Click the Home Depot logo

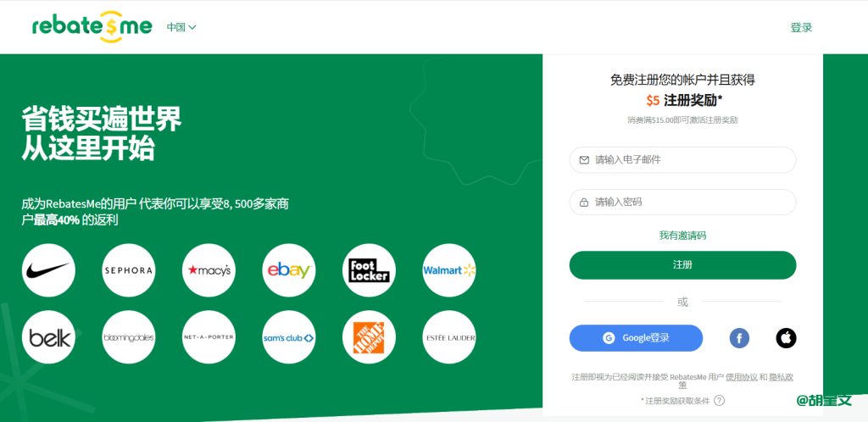tap(369, 337)
